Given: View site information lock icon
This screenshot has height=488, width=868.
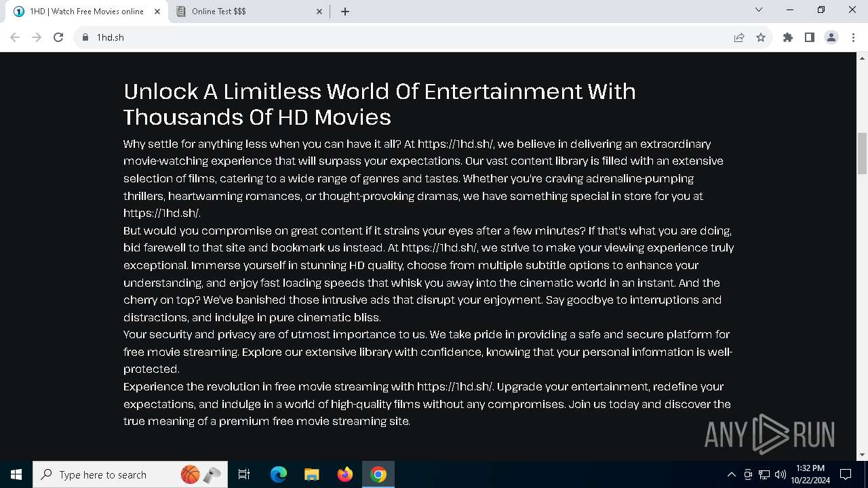Looking at the screenshot, I should click(x=85, y=37).
